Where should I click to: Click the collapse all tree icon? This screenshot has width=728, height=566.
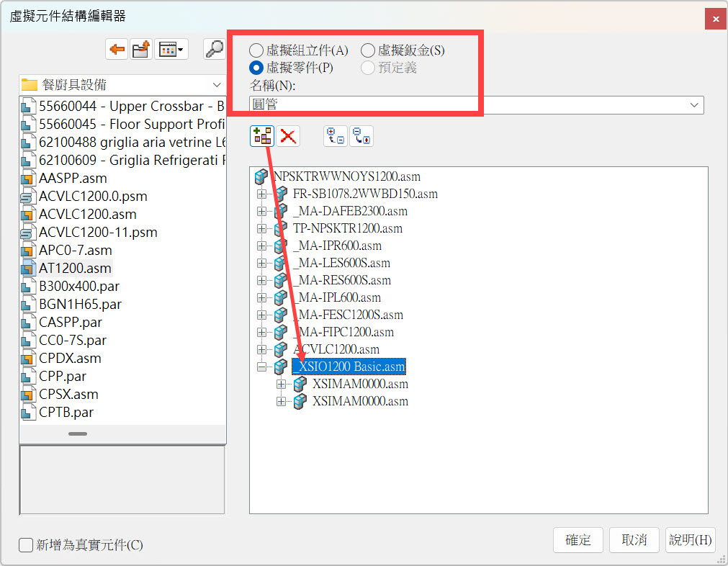coord(361,135)
